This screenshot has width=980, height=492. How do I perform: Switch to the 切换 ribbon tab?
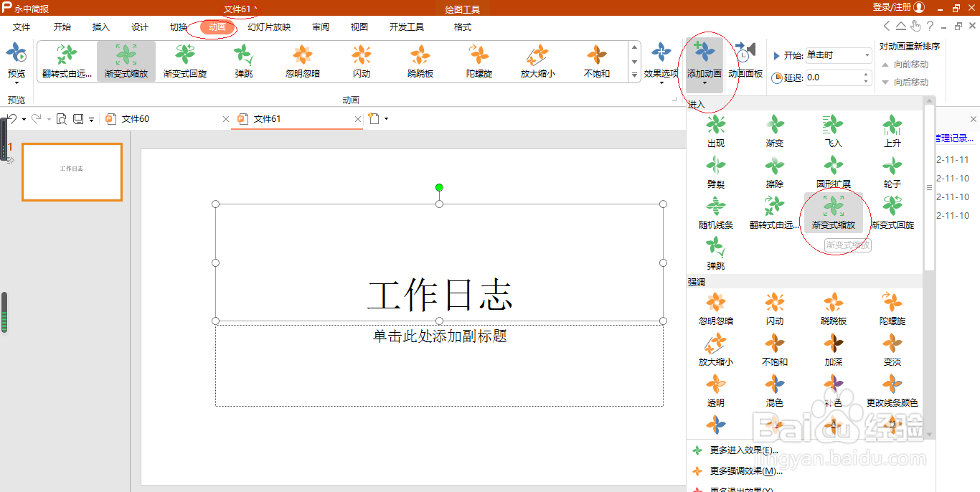pos(178,27)
